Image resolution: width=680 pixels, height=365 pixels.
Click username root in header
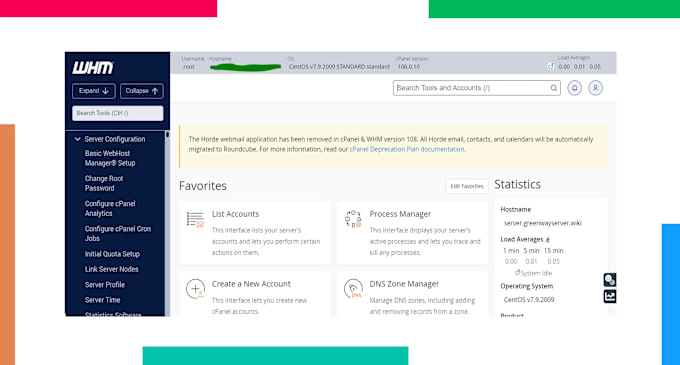pyautogui.click(x=189, y=67)
